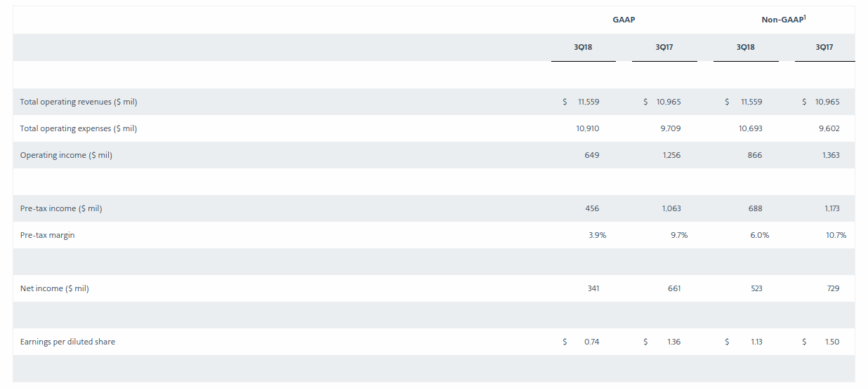This screenshot has height=388, width=868.
Task: Click the Total operating revenues row label
Action: [x=79, y=102]
